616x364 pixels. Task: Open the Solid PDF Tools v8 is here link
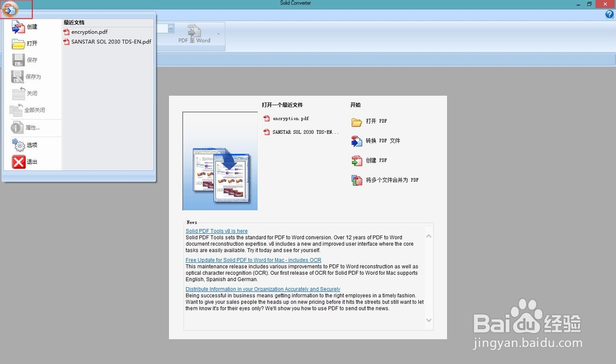[216, 232]
